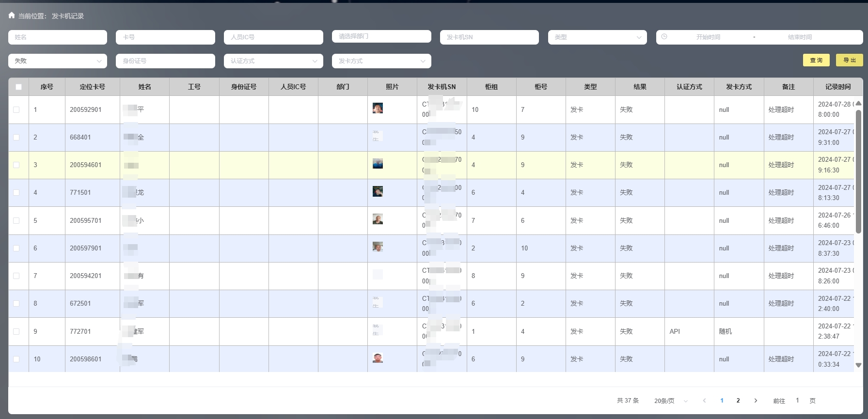Click the scrollbar down arrow in table
Image resolution: width=868 pixels, height=419 pixels.
[x=858, y=365]
